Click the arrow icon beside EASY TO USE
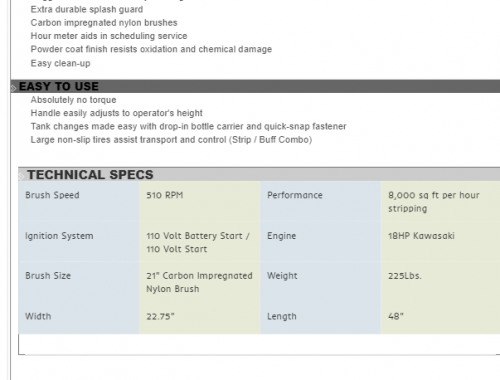The image size is (500, 380). tap(13, 88)
